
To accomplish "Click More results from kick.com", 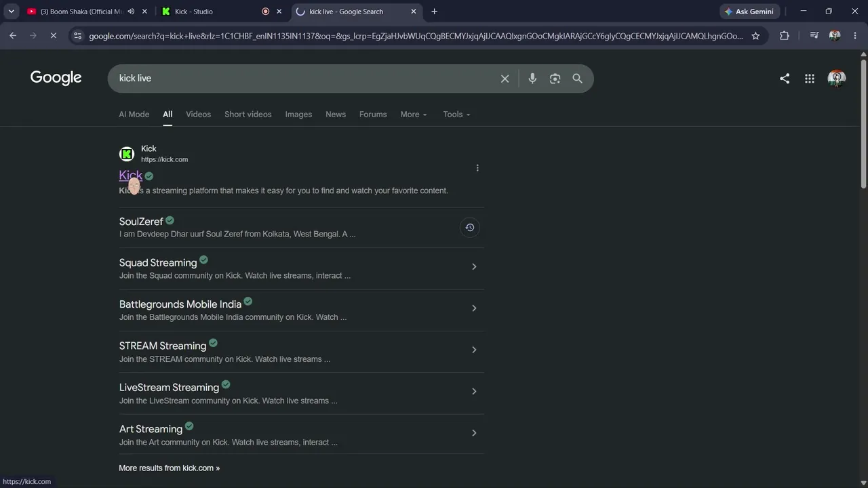I will pyautogui.click(x=170, y=468).
